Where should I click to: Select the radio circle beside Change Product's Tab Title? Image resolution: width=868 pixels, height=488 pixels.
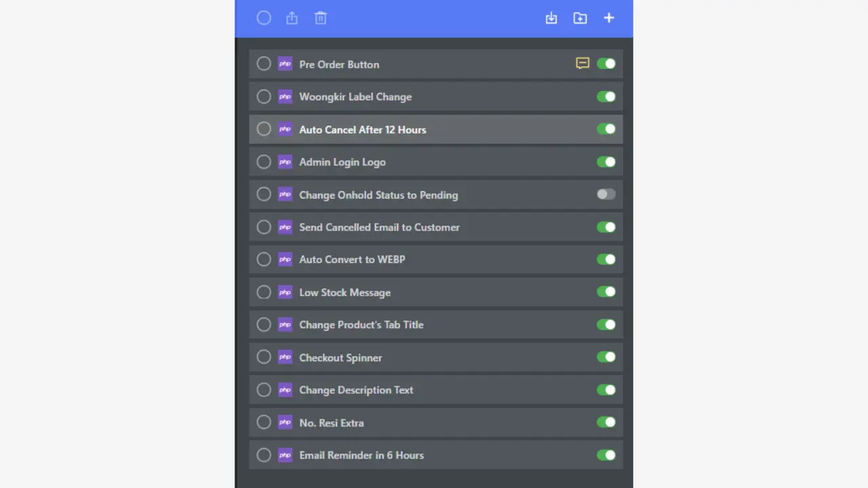[264, 325]
